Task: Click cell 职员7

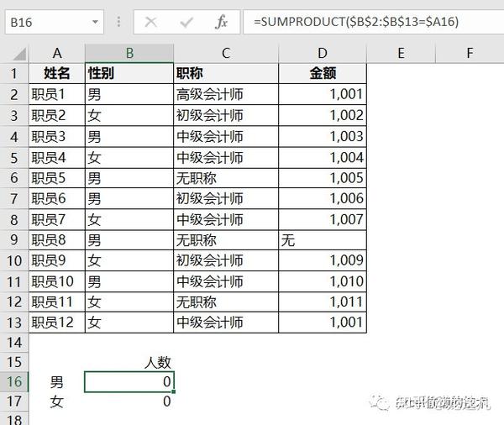Action: (57, 219)
